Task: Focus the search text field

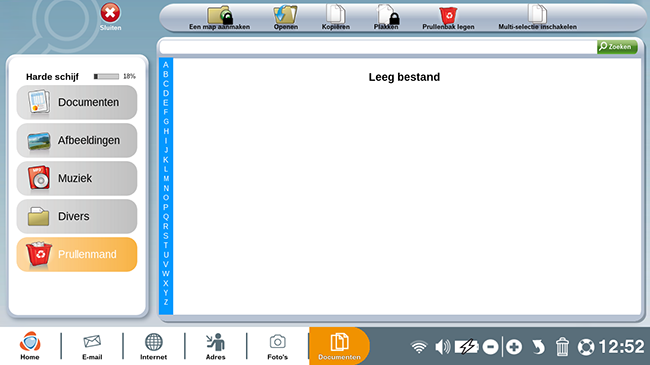Action: pos(378,47)
